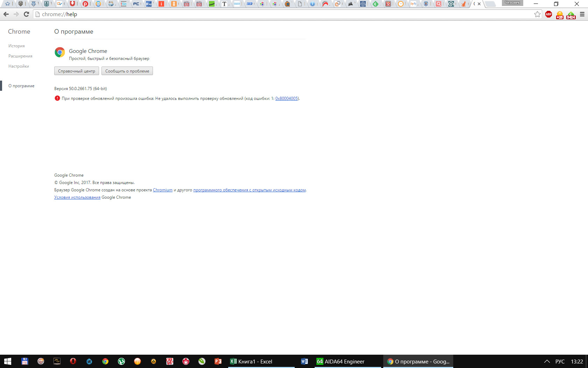Switch to the 'T' icon tab
This screenshot has height=368, width=588.
pos(224,4)
